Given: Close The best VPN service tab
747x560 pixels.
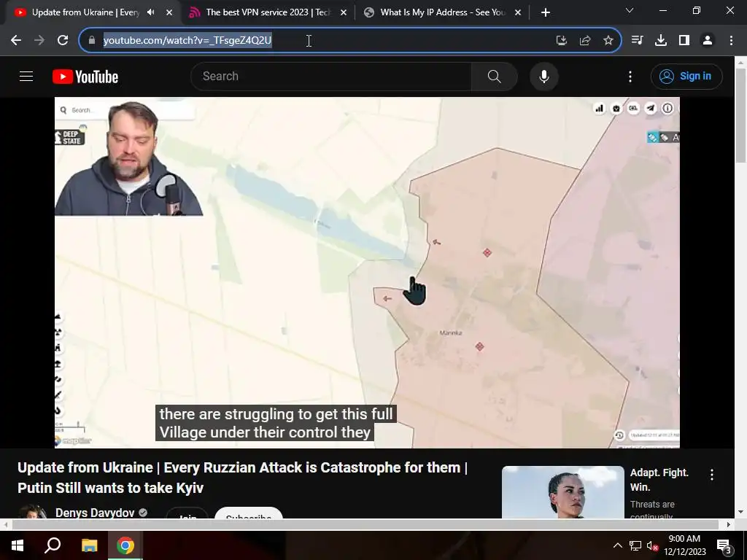Looking at the screenshot, I should [344, 12].
